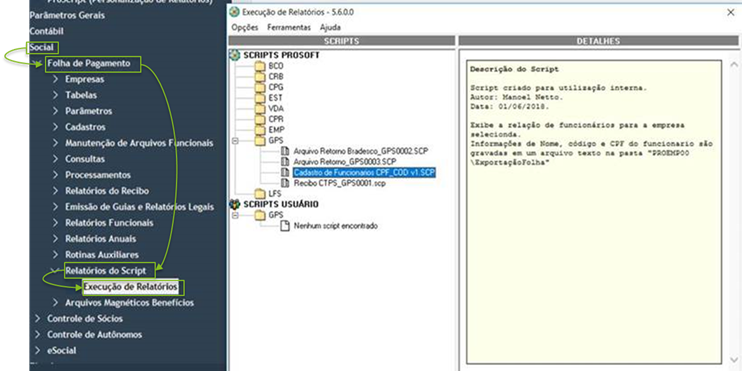The width and height of the screenshot is (742, 371).
Task: Click 'Data: 01/06/2018.' line
Action: pos(510,107)
